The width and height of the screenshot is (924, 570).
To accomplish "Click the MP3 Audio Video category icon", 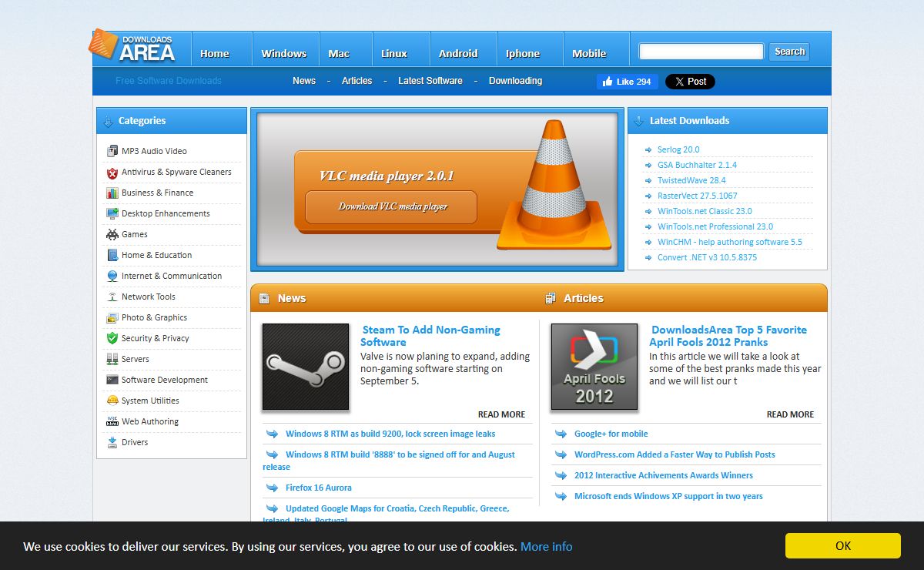I will coord(112,151).
